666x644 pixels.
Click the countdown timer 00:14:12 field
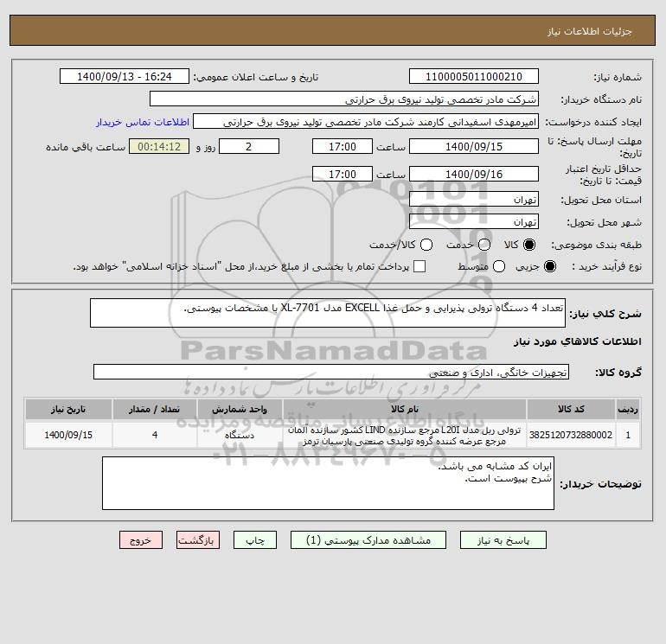[x=159, y=146]
